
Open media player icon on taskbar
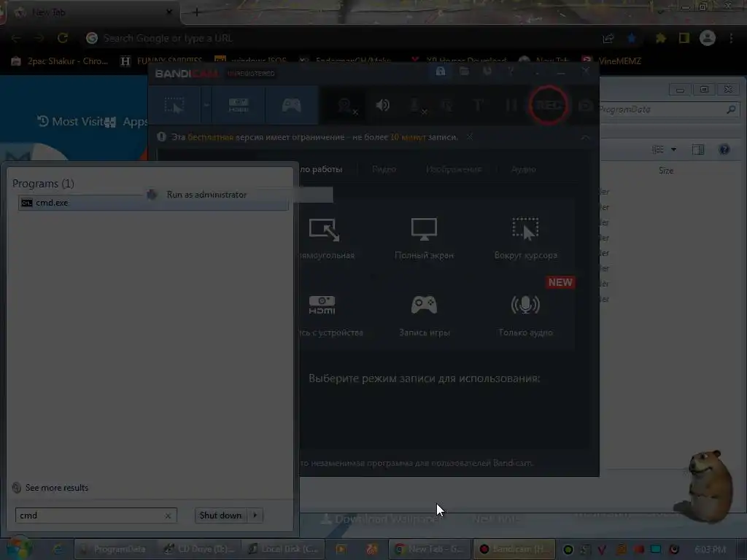point(341,549)
